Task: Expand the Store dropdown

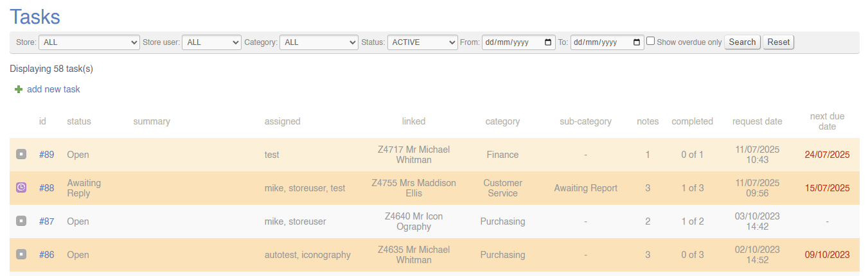Action: coord(89,42)
